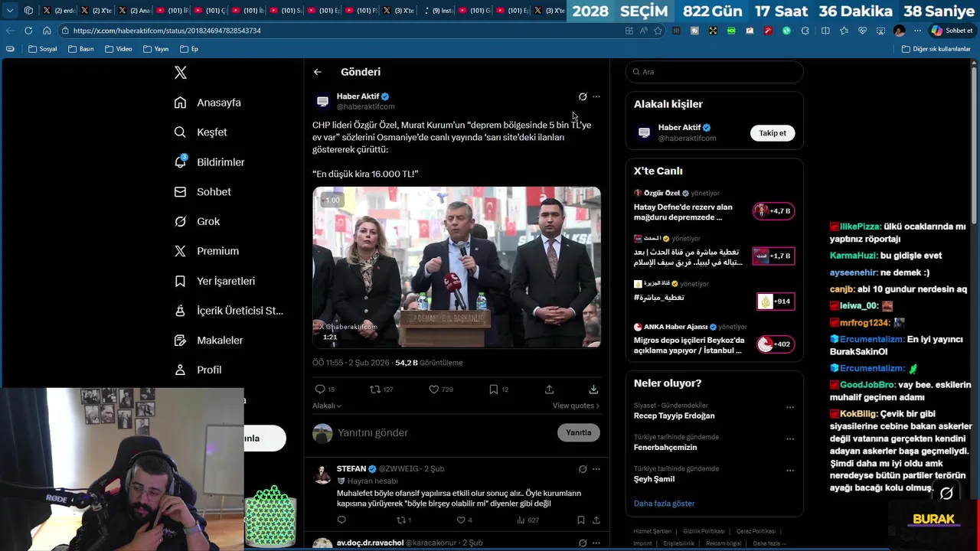This screenshot has height=551, width=980.
Task: Like STEFAN's reply with 4 likes
Action: pos(461,520)
